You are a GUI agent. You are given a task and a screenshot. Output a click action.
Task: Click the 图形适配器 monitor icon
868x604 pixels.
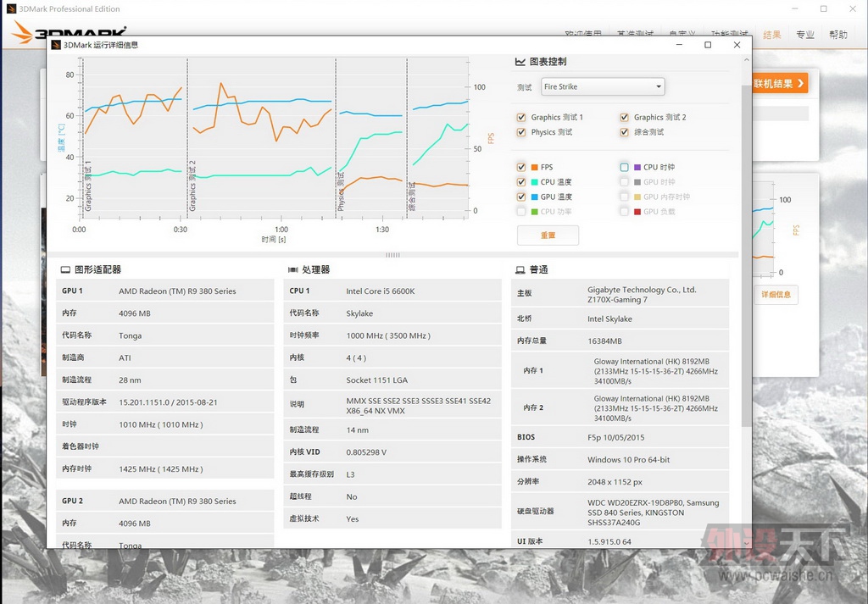[x=65, y=270]
